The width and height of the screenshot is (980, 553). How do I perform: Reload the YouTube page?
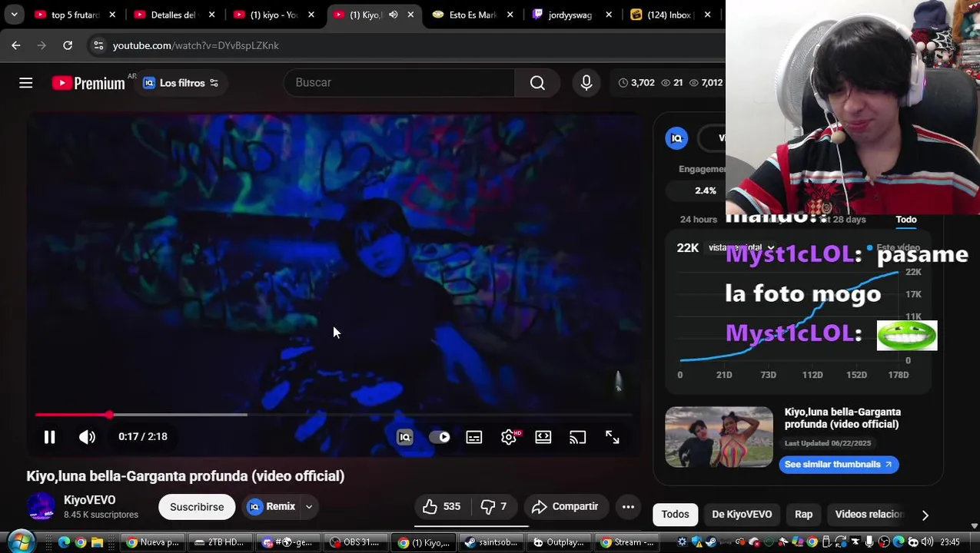click(x=68, y=45)
